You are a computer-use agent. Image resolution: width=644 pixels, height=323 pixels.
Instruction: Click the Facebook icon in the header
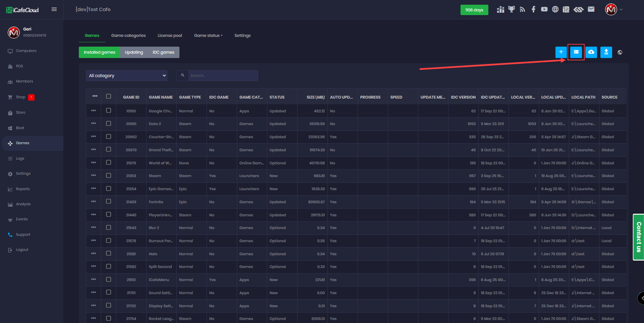(x=533, y=9)
